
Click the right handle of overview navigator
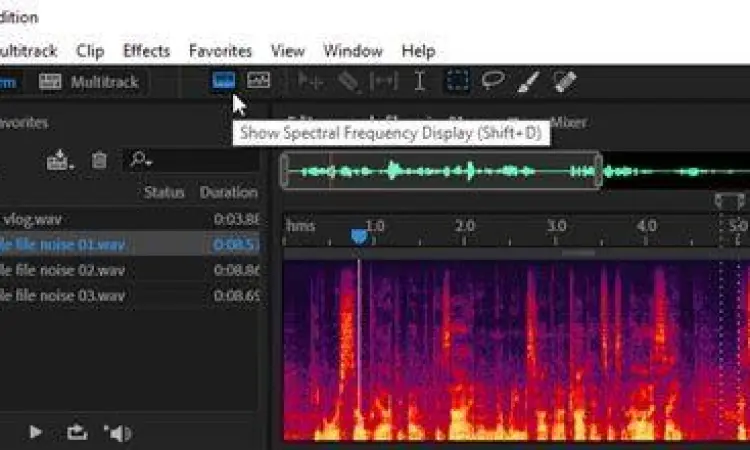598,171
